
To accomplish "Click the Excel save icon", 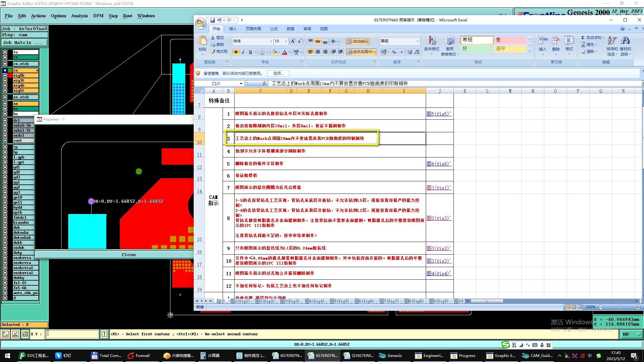I will [213, 20].
